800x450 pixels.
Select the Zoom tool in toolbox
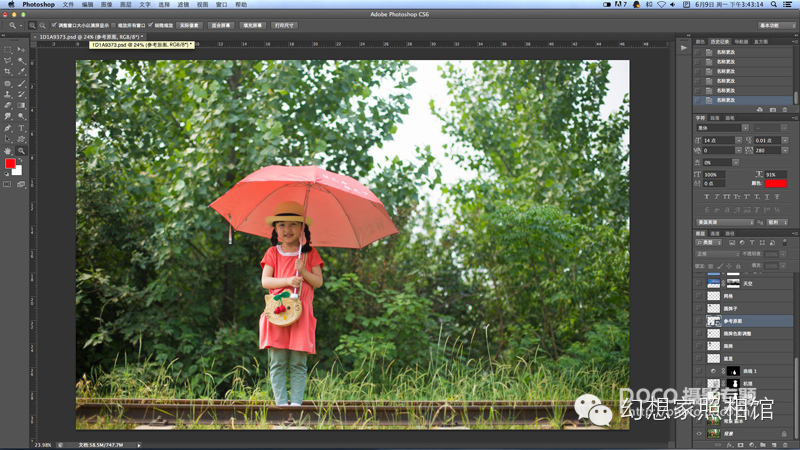click(21, 151)
